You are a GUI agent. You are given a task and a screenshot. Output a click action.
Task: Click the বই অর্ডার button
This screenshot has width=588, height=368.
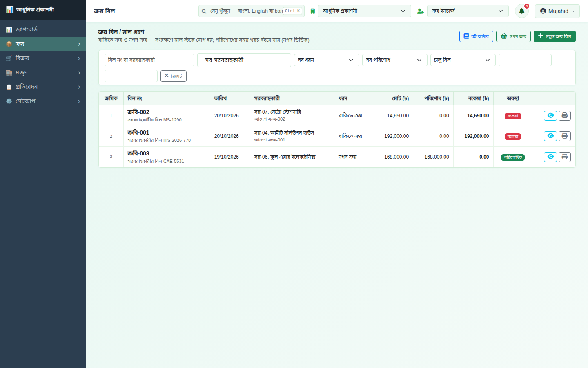tap(476, 36)
